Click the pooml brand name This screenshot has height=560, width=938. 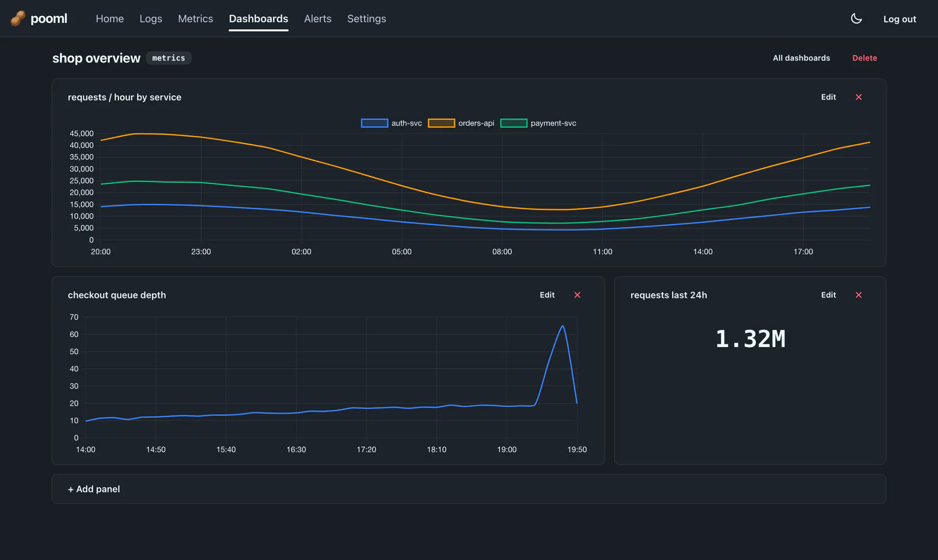pos(49,19)
